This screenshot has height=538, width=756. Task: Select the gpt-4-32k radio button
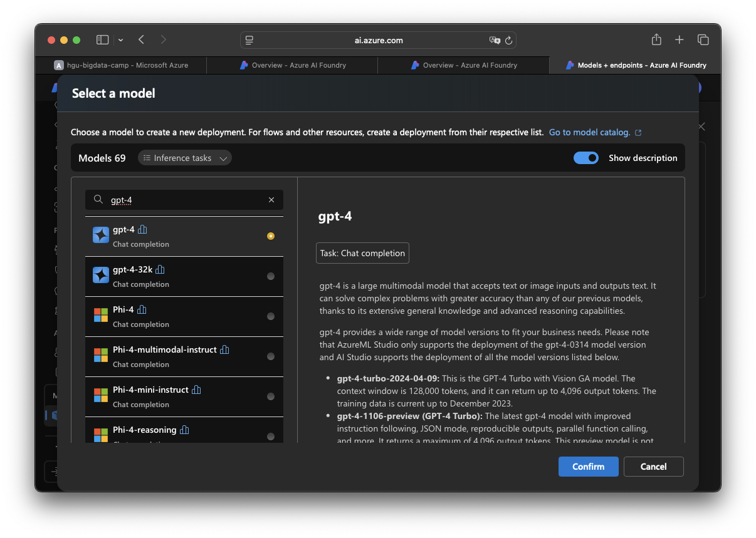click(x=271, y=276)
